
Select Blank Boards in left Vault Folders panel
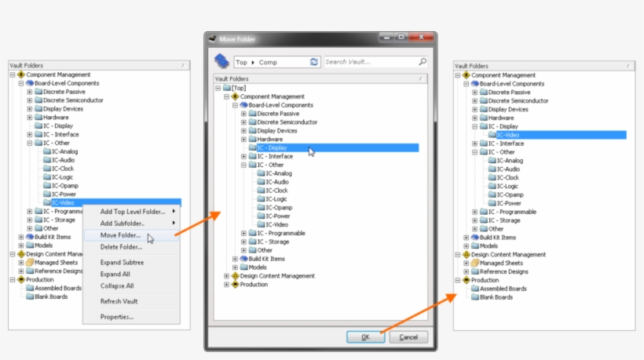(51, 296)
